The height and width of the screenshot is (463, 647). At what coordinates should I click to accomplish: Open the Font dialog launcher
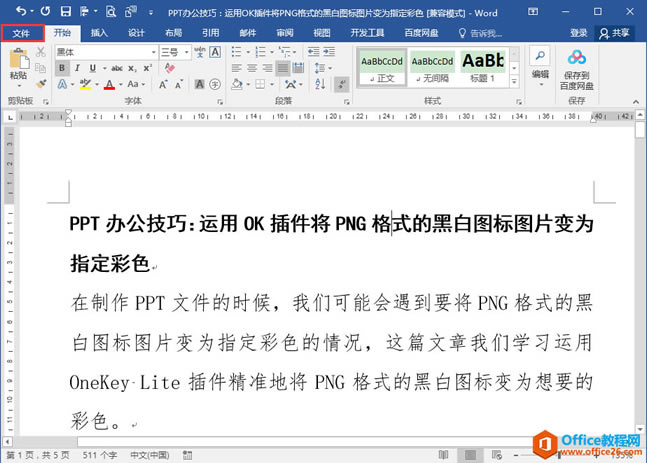tap(220, 102)
